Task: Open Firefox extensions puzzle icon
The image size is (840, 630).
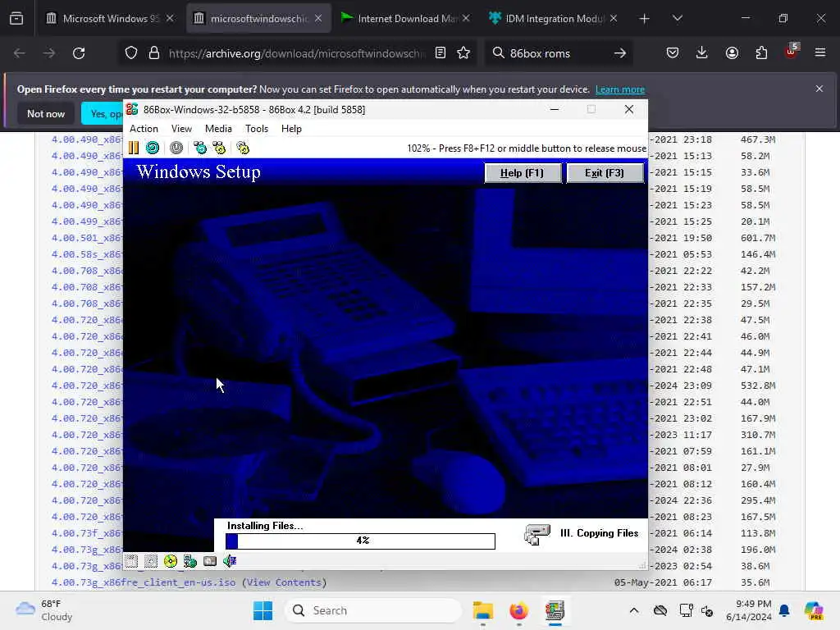Action: [x=761, y=53]
